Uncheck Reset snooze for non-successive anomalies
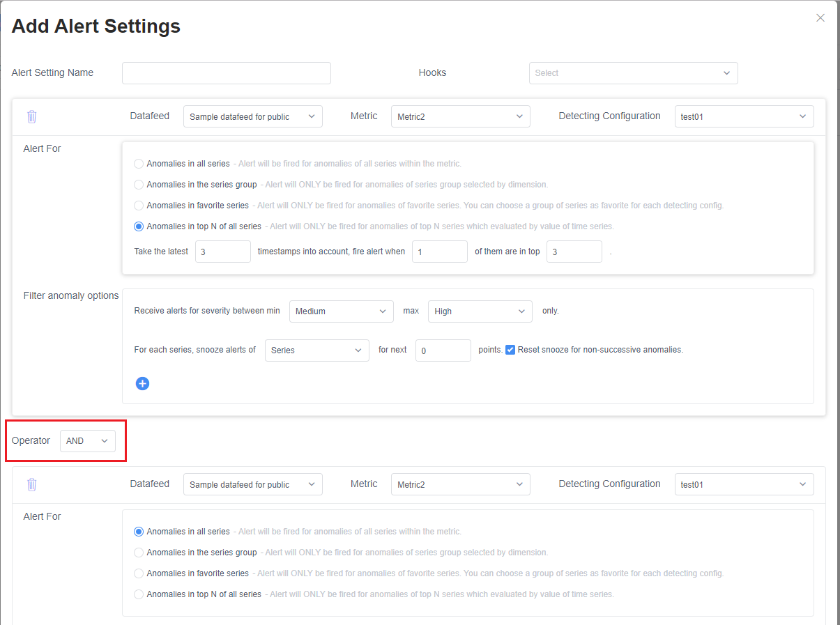The height and width of the screenshot is (625, 840). [510, 349]
